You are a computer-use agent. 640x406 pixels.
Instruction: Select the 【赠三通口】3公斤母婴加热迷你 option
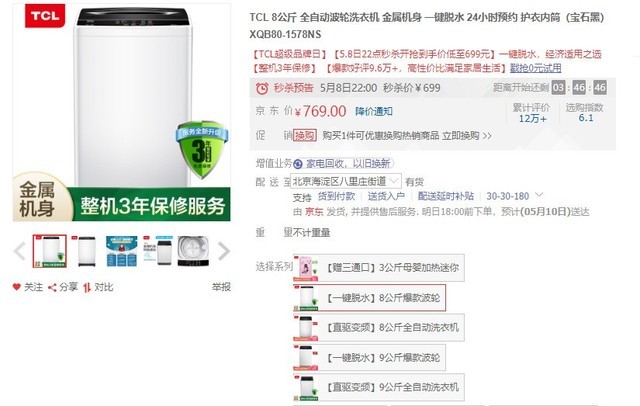[x=379, y=268]
